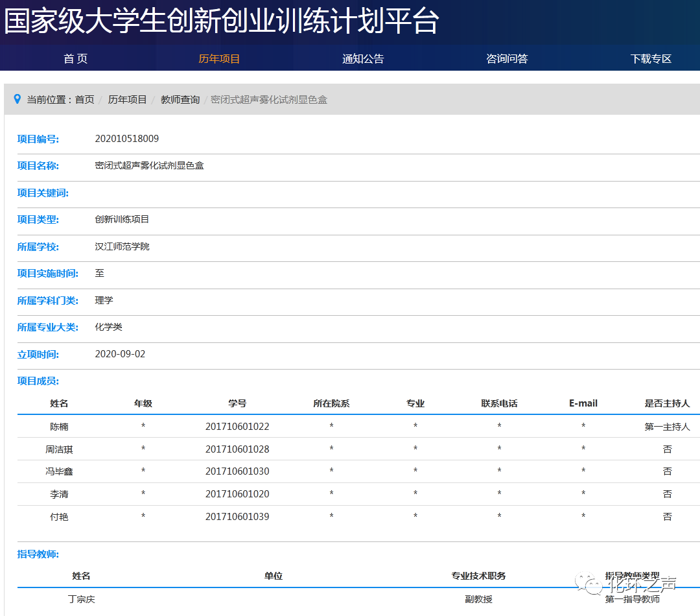Image resolution: width=700 pixels, height=616 pixels.
Task: Click the 项目关键词 field label
Action: [x=43, y=193]
